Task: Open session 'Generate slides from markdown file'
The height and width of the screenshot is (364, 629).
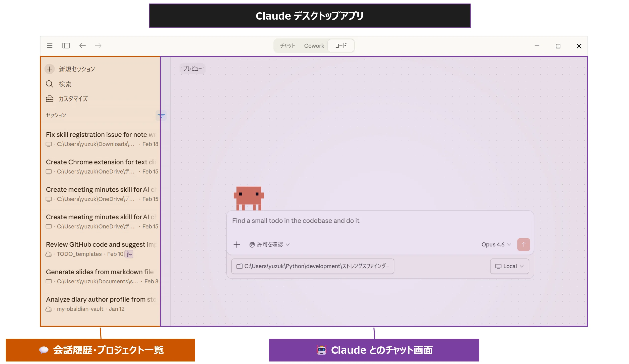Action: [x=102, y=276]
